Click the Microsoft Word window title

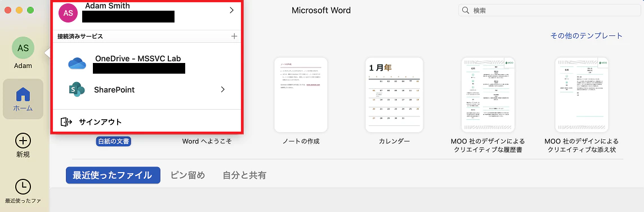point(321,10)
